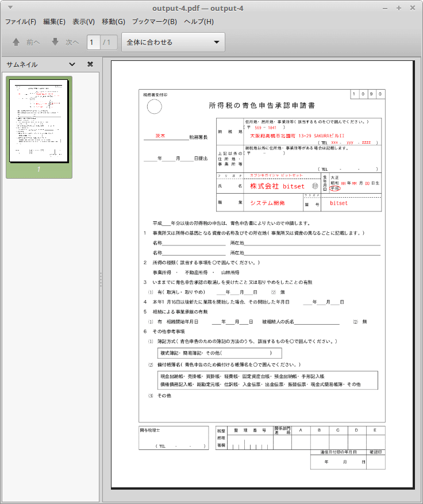This screenshot has width=423, height=504.
Task: Click the 関与税理士 box label
Action: (150, 430)
